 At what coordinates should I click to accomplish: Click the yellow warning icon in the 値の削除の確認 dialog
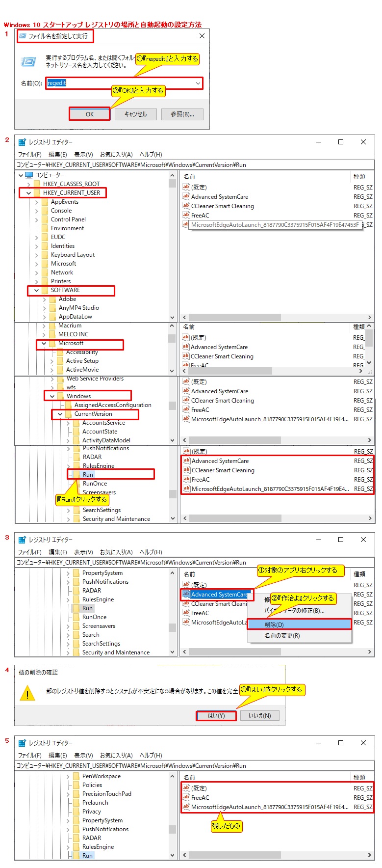(27, 693)
